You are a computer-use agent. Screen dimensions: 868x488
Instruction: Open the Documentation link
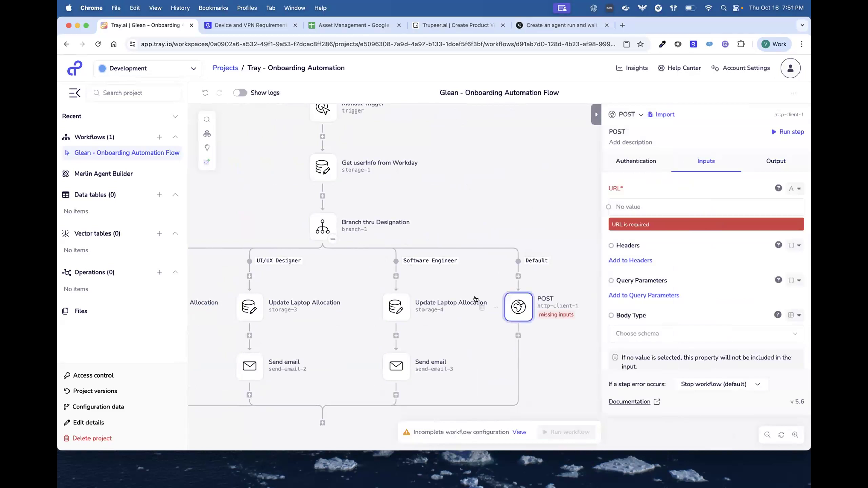point(630,402)
